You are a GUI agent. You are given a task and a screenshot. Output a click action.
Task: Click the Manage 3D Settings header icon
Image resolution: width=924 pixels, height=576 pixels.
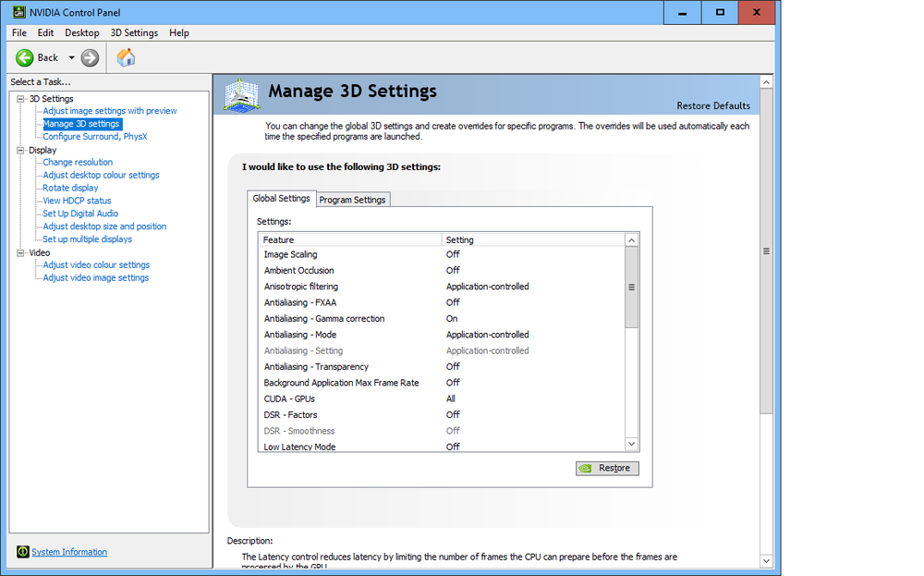pyautogui.click(x=241, y=95)
